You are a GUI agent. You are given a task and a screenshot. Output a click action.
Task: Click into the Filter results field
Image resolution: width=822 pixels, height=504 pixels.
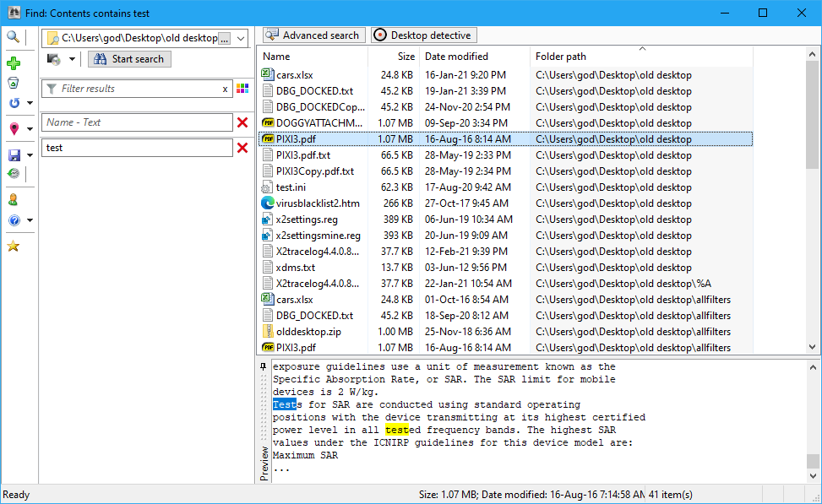pyautogui.click(x=139, y=89)
